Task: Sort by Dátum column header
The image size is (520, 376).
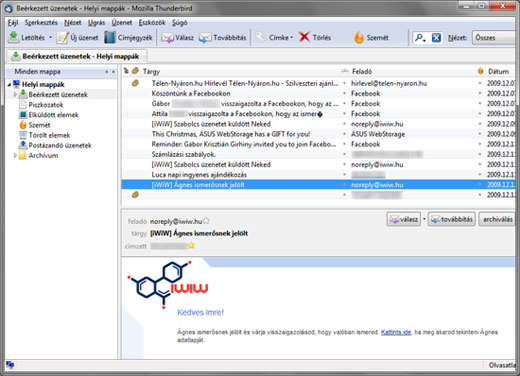Action: [x=498, y=71]
